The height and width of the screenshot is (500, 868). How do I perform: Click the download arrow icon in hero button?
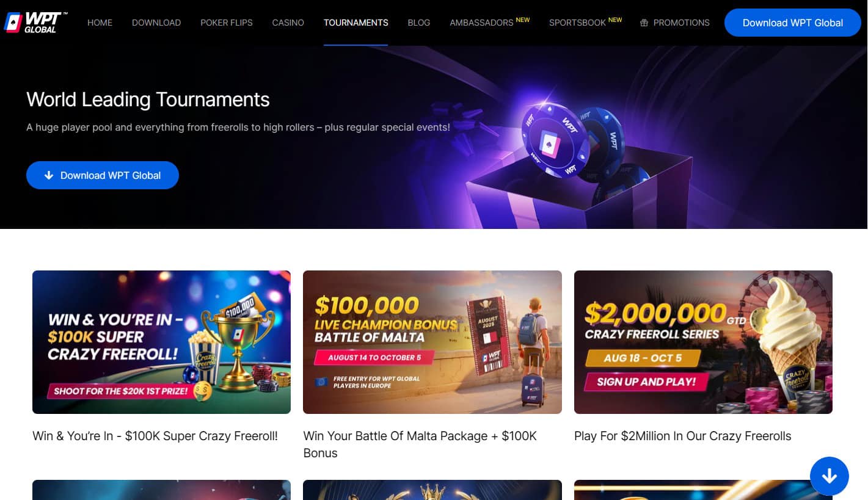pos(49,175)
